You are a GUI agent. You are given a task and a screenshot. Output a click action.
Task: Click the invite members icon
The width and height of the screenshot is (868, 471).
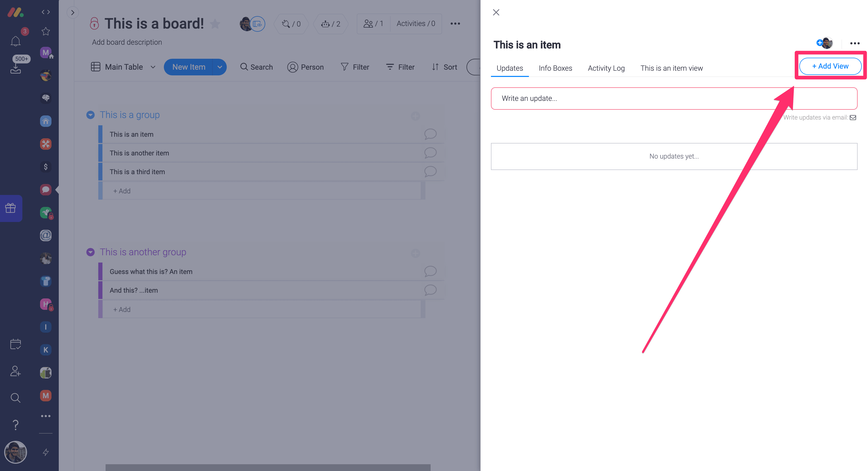pyautogui.click(x=16, y=371)
